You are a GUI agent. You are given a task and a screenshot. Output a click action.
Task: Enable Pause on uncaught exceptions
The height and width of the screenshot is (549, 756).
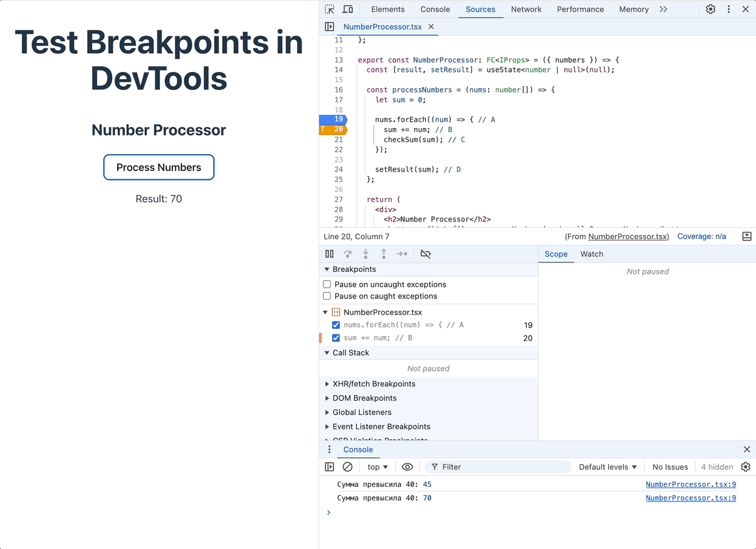click(x=327, y=285)
